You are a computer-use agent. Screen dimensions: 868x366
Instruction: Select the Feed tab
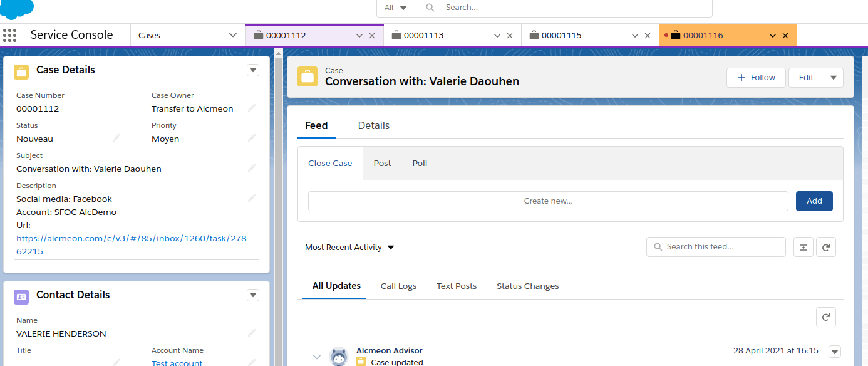pos(316,125)
